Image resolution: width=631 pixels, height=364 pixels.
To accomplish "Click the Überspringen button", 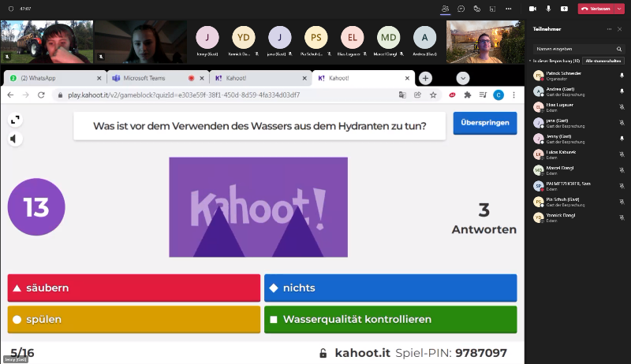I will pyautogui.click(x=484, y=124).
